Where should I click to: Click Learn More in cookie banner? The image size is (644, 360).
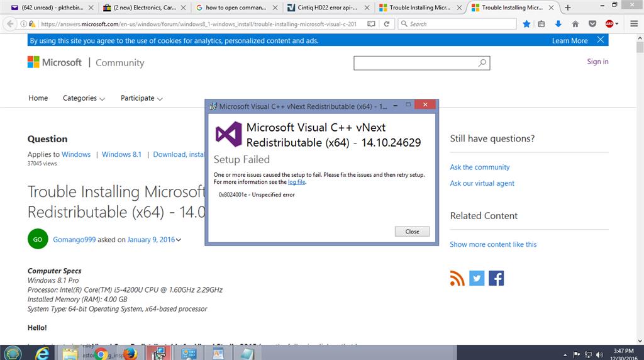[x=570, y=40]
